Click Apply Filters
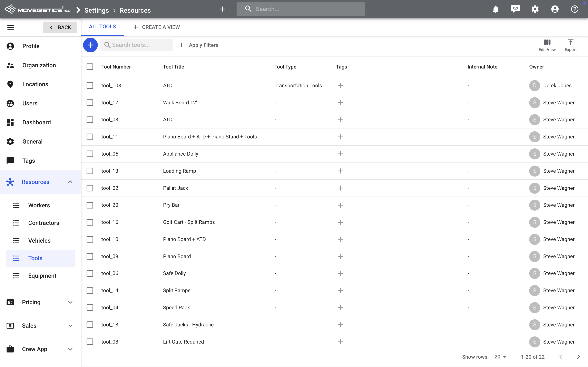Screen dimensions: 588x367 (199, 45)
